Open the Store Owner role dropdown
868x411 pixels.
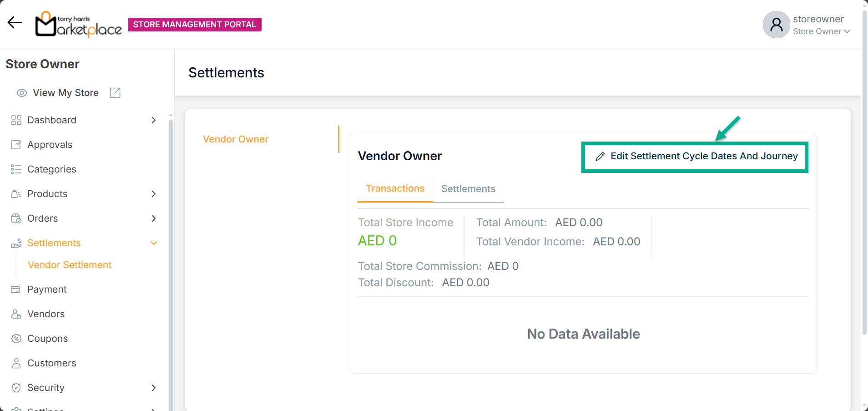tap(821, 31)
